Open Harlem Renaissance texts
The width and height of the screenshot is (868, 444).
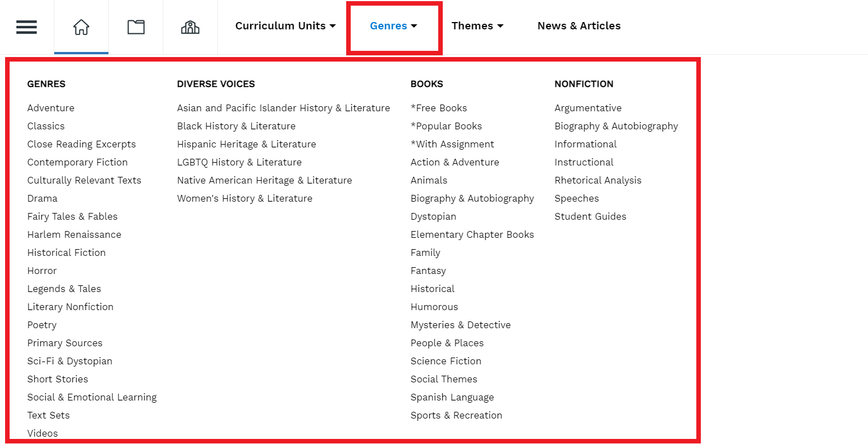point(74,234)
